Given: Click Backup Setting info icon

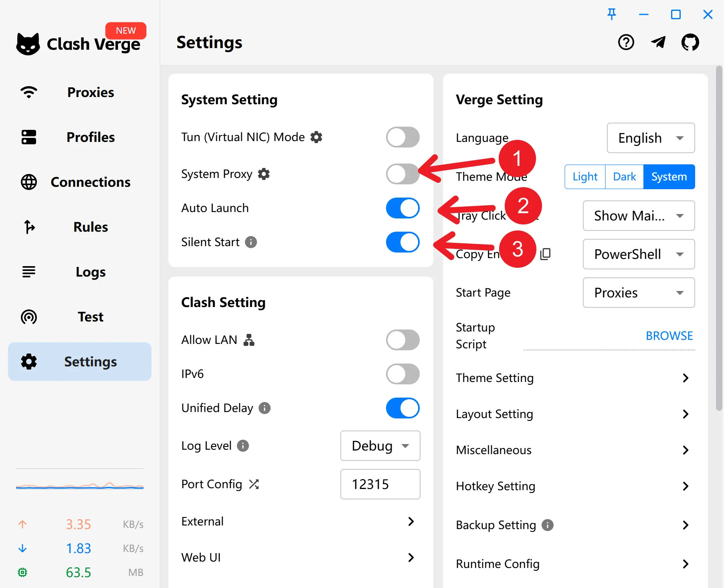Looking at the screenshot, I should pos(548,525).
